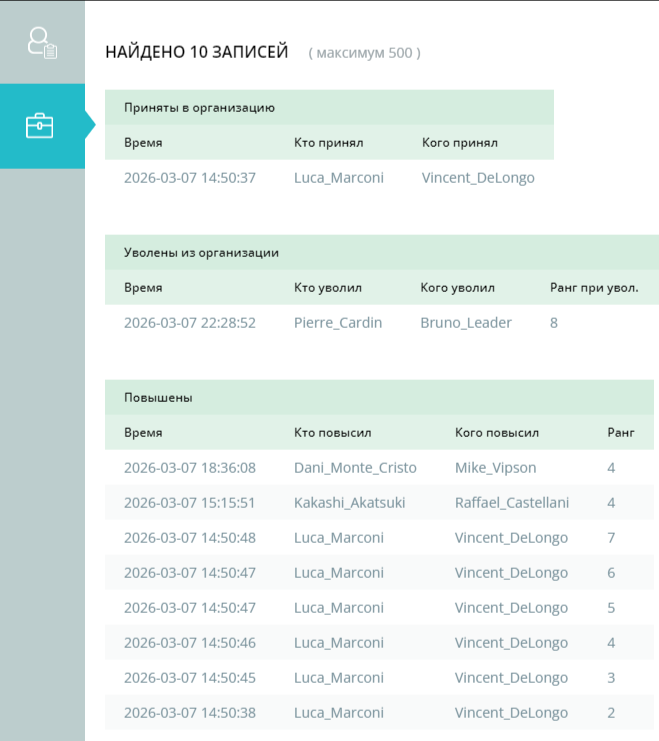This screenshot has height=741, width=659.
Task: Open the user profile sidebar icon
Action: (42, 42)
